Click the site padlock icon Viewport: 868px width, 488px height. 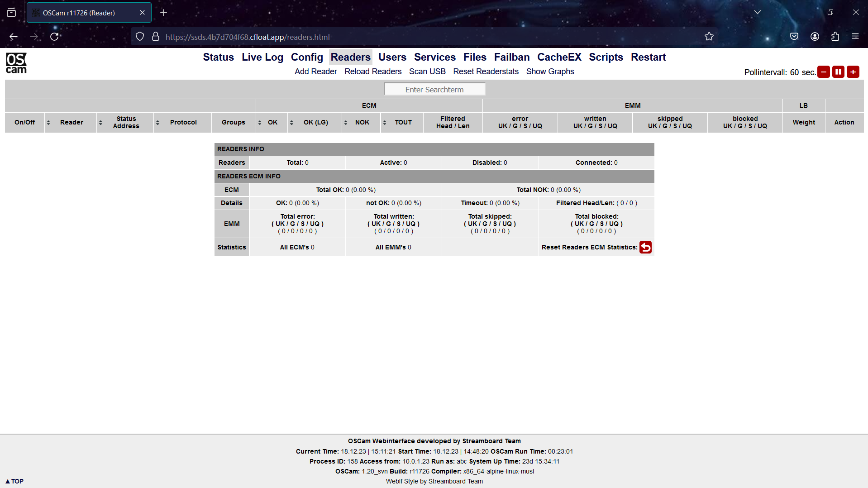point(156,37)
